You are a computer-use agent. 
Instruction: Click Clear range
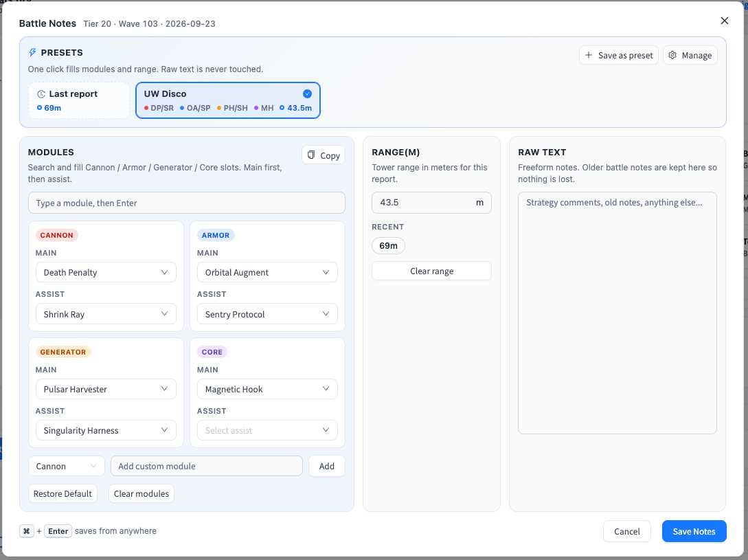click(x=432, y=271)
